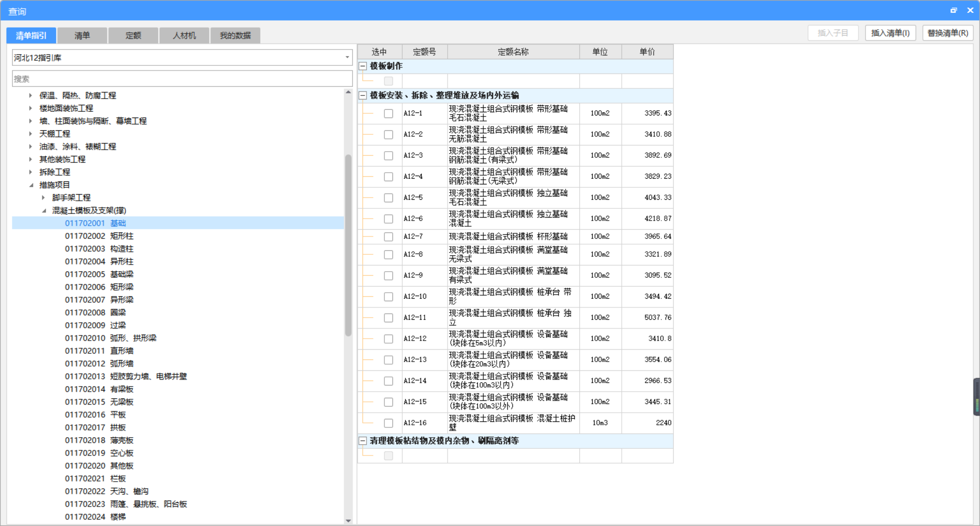Select tree item 011702014 有梁板

pyautogui.click(x=99, y=389)
